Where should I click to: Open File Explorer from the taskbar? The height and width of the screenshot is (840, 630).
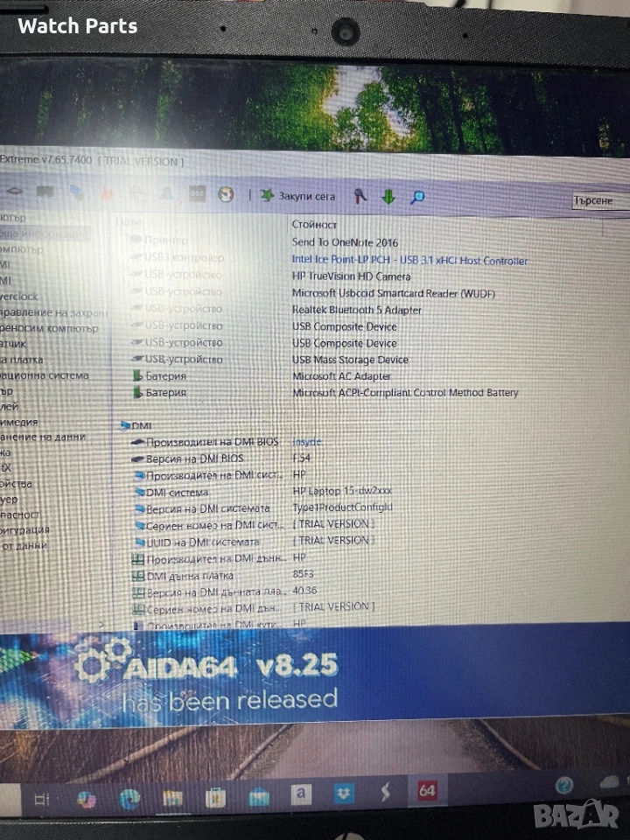(172, 798)
